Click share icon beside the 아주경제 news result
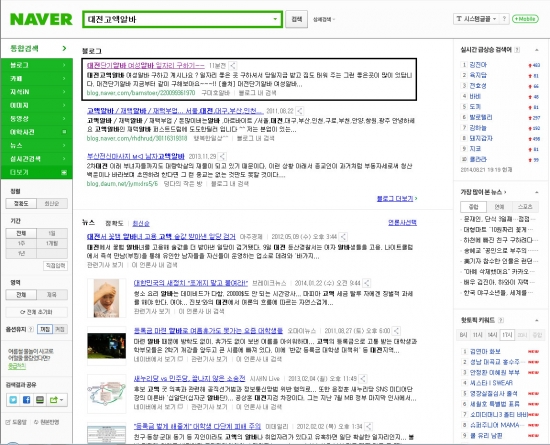The height and width of the screenshot is (445, 550). coord(343,237)
